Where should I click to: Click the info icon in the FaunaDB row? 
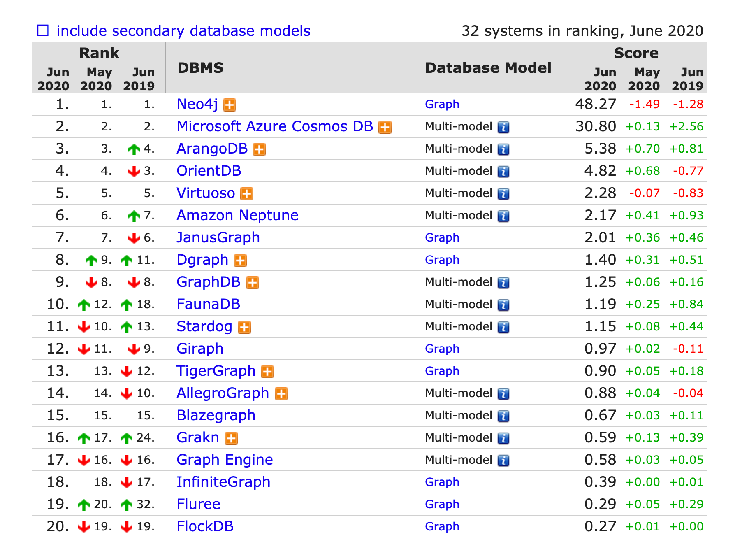pos(503,305)
